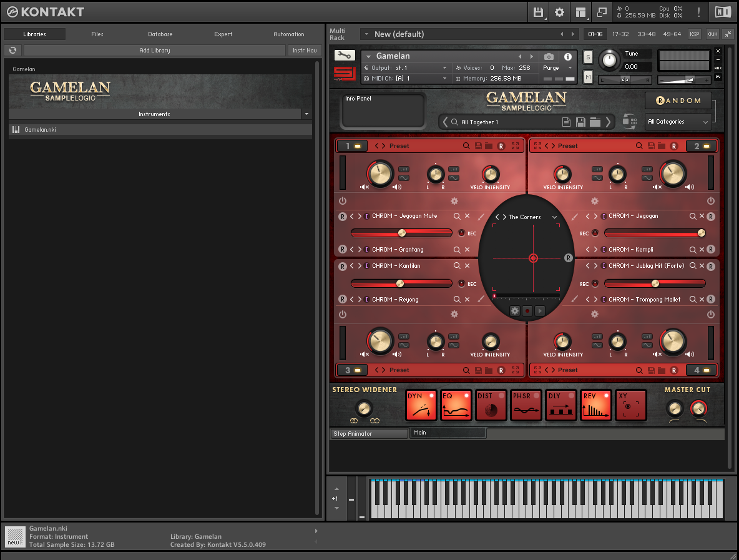739x560 pixels.
Task: Click the panic exclamation mark icon
Action: tap(698, 12)
